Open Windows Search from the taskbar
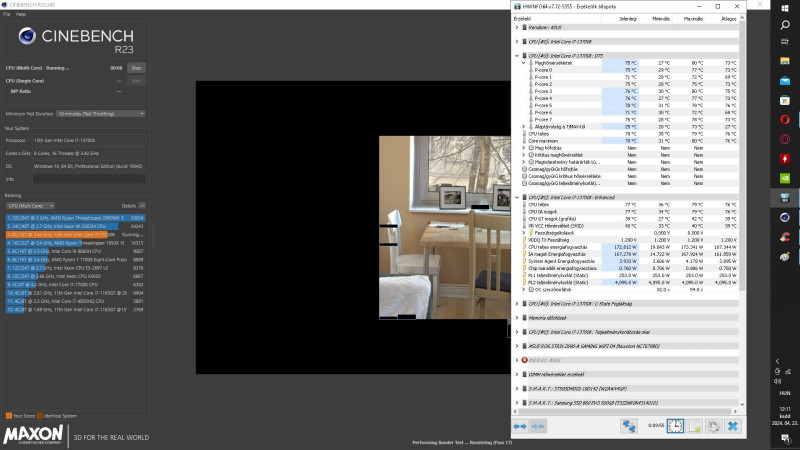The height and width of the screenshot is (450, 800). (785, 24)
